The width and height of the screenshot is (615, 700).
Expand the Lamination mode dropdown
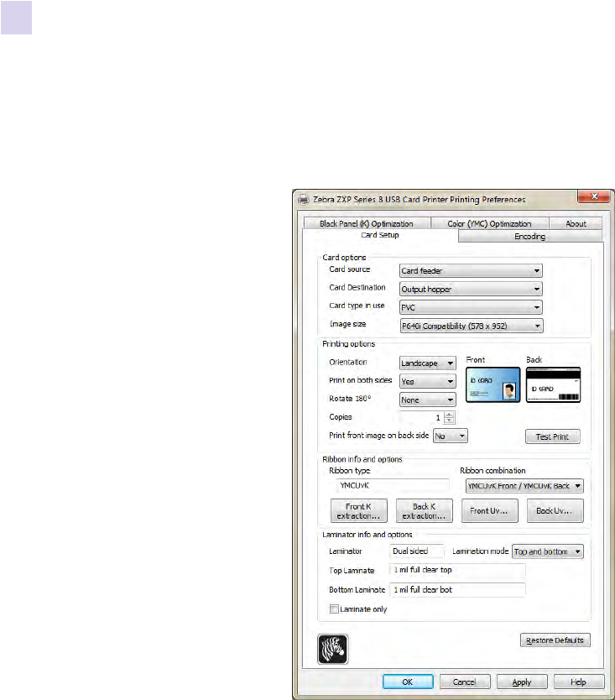click(548, 551)
